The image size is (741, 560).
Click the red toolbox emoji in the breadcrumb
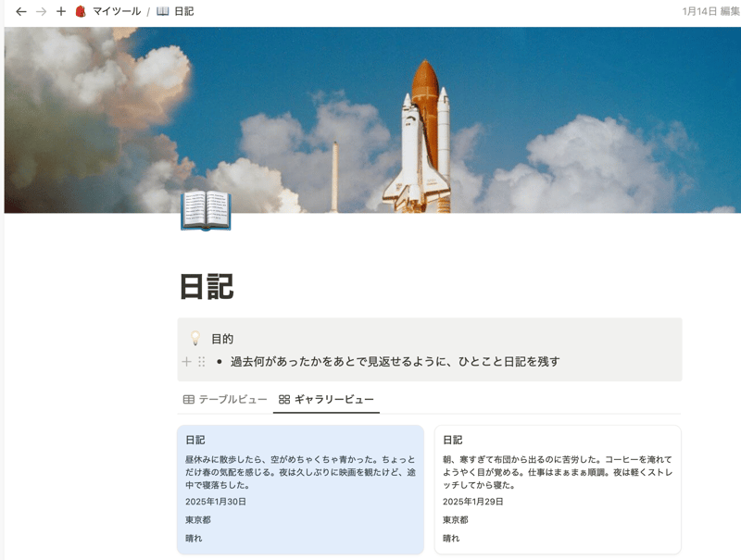[82, 13]
